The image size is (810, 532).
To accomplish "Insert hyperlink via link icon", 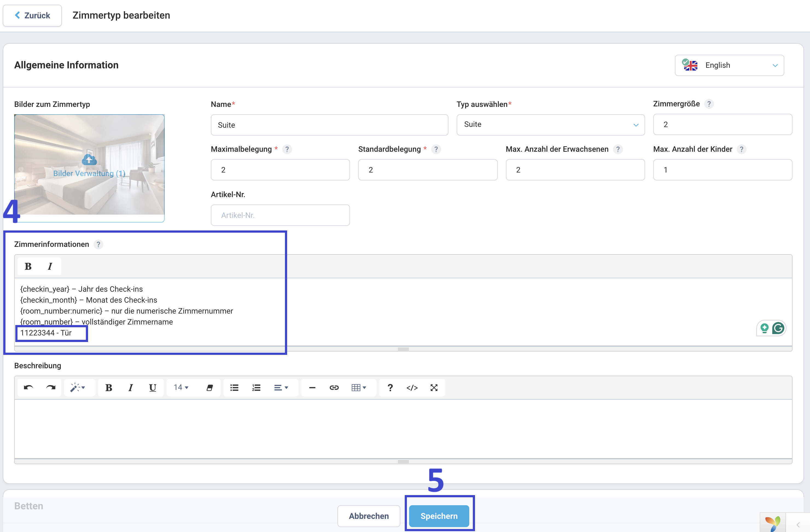I will pos(334,387).
